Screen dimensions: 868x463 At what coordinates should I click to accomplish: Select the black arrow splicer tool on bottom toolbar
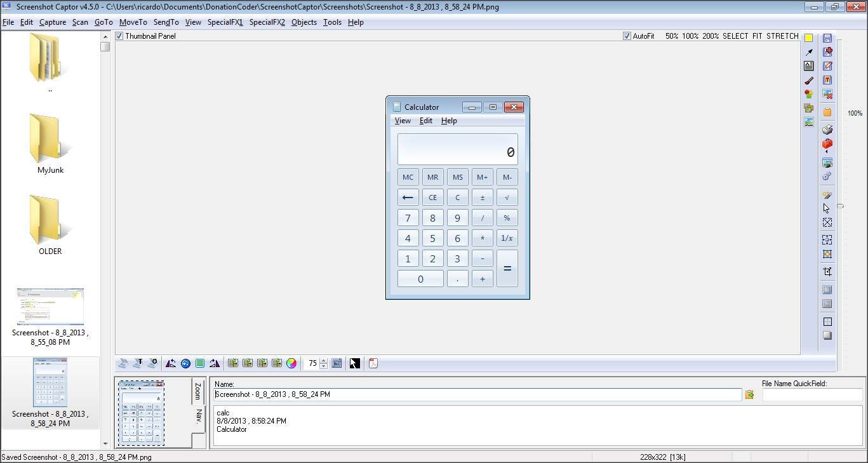click(x=354, y=363)
